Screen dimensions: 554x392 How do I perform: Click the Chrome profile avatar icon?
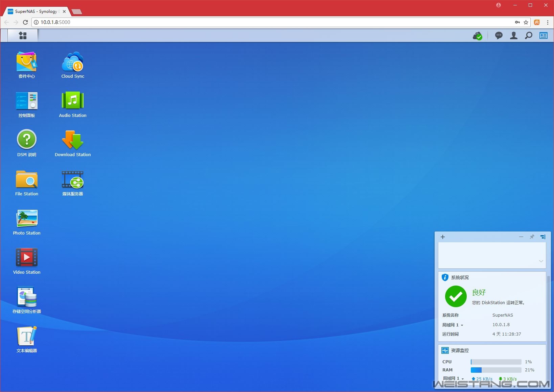[x=499, y=5]
